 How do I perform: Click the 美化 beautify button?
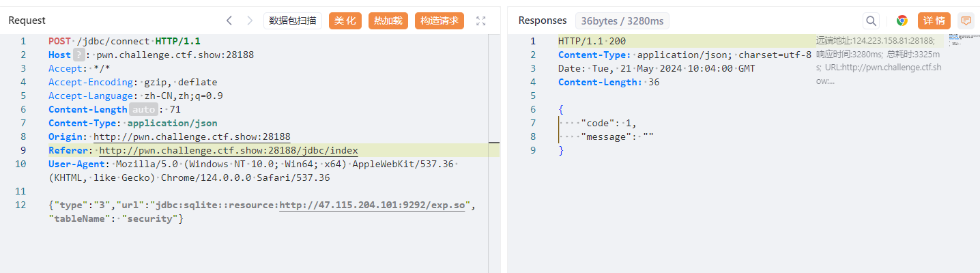coord(345,20)
